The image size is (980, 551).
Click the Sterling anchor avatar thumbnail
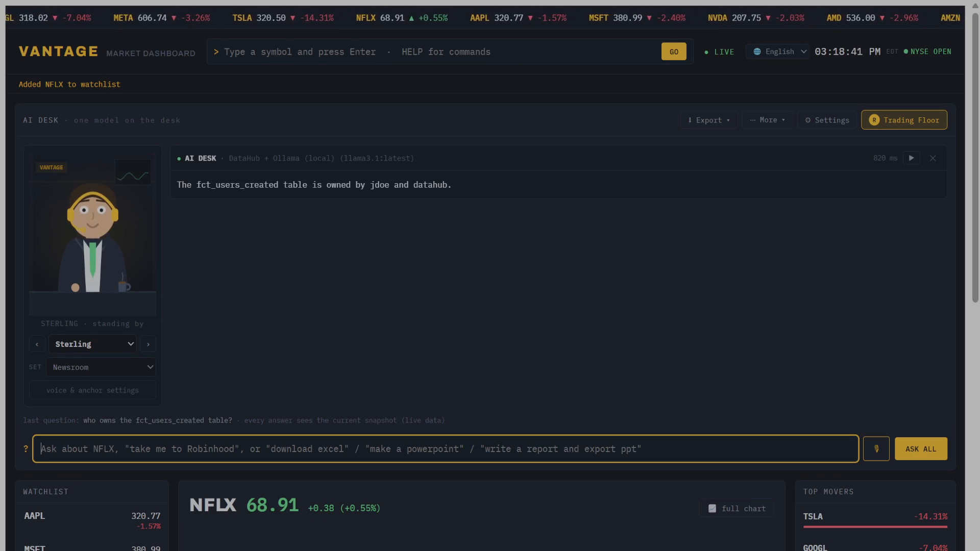coord(92,234)
